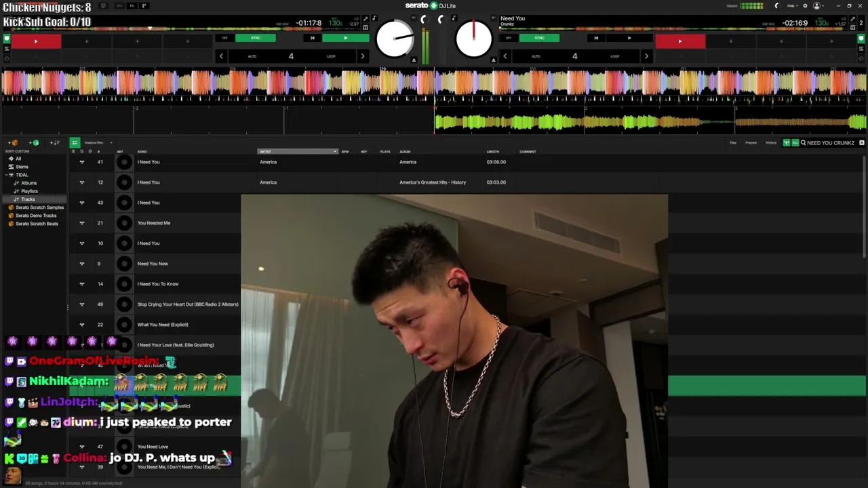
Task: Jump to previous cue on right deck
Action: [x=596, y=38]
